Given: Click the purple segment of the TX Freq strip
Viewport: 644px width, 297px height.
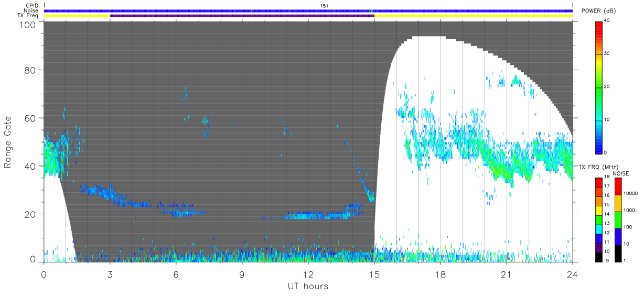Looking at the screenshot, I should pyautogui.click(x=242, y=16).
